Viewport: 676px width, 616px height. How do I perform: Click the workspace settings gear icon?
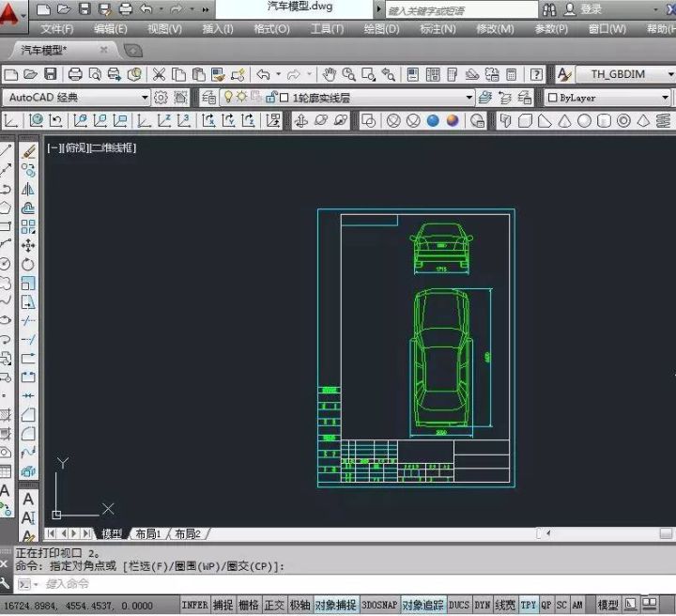pos(161,98)
